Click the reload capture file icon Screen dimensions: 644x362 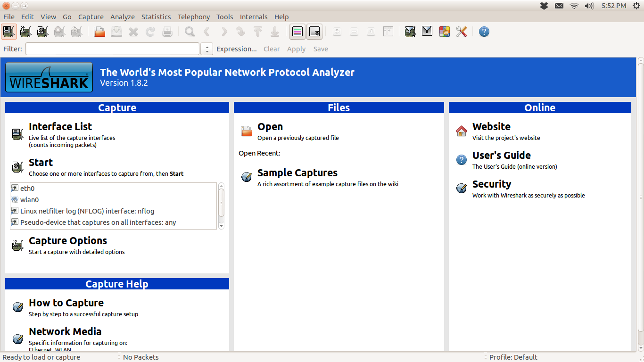(x=150, y=32)
